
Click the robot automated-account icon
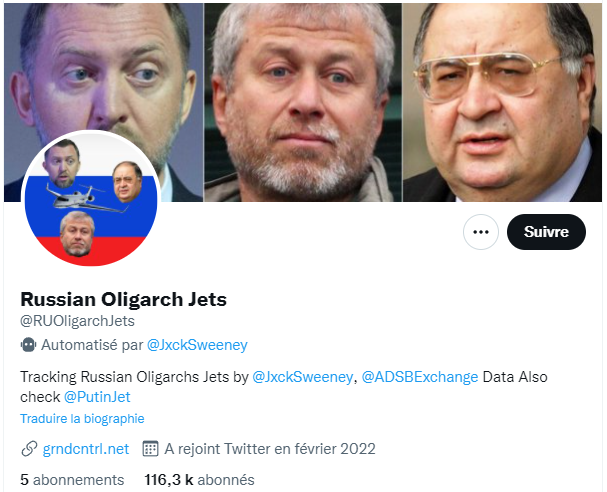coord(28,345)
